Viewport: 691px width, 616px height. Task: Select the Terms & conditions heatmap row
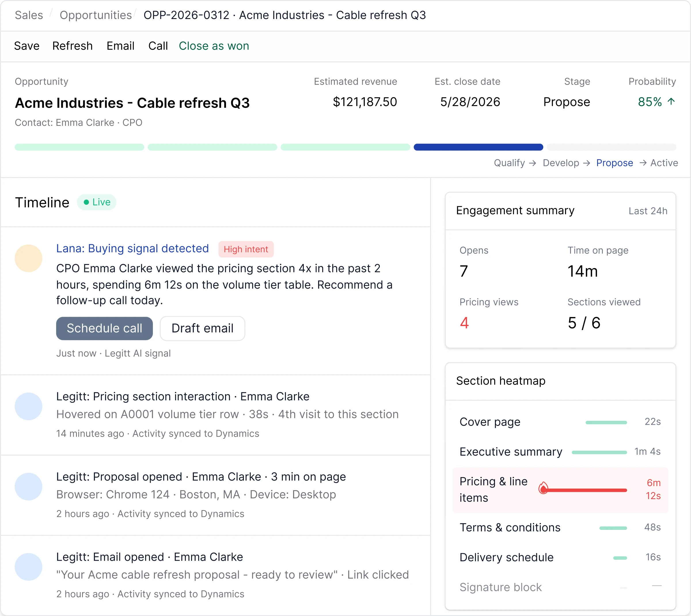[x=560, y=528]
